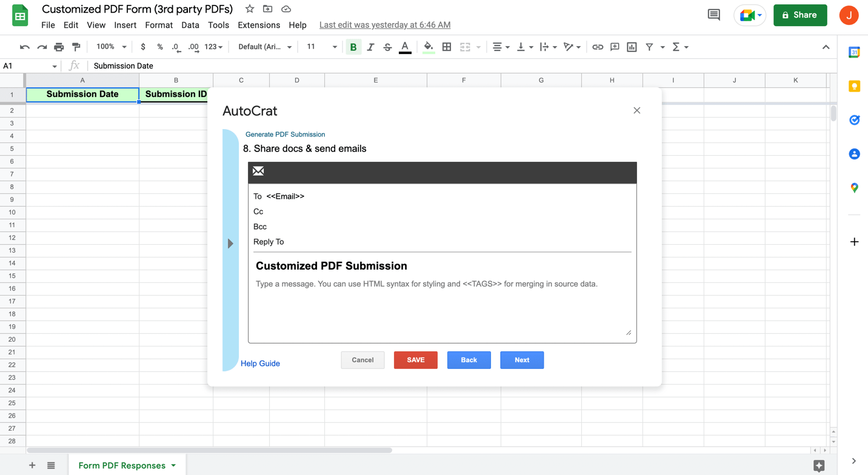
Task: Toggle italic formatting
Action: pos(370,47)
